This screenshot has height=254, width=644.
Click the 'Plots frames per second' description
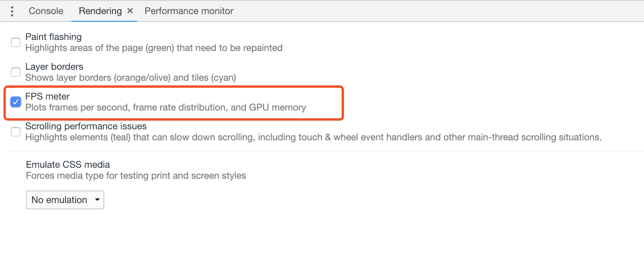(x=165, y=107)
